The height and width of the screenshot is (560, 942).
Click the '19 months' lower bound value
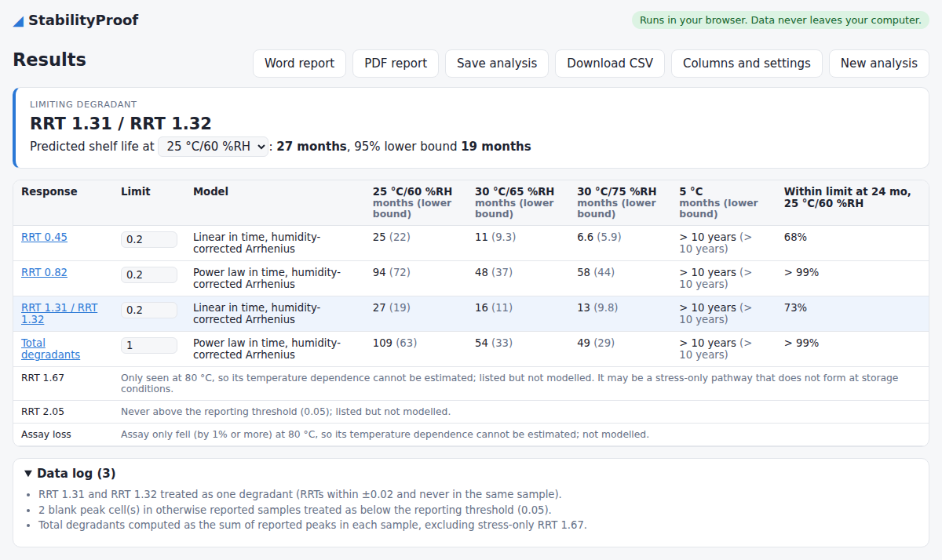(x=496, y=147)
